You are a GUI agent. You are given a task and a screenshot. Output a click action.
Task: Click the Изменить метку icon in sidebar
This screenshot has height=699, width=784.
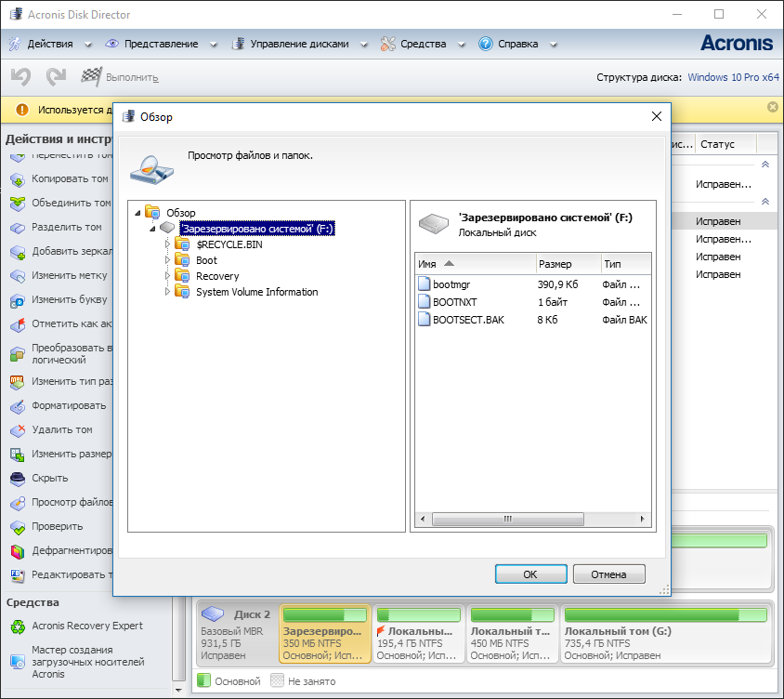click(x=18, y=276)
